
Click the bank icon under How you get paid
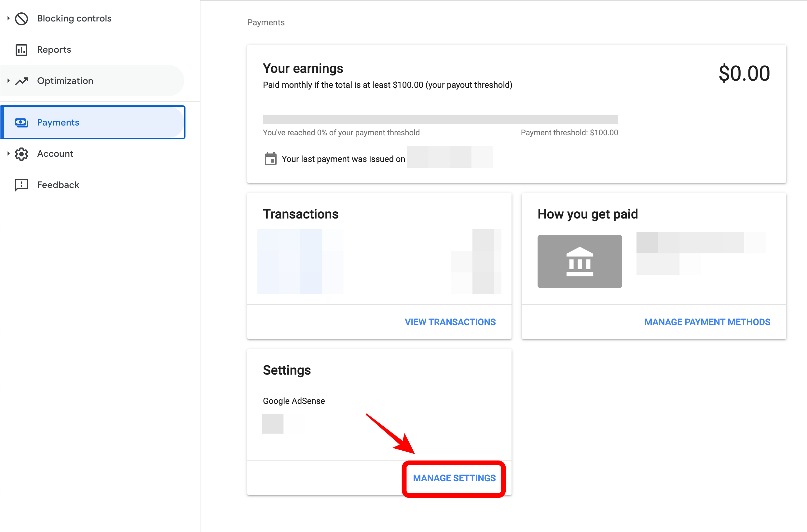tap(579, 261)
